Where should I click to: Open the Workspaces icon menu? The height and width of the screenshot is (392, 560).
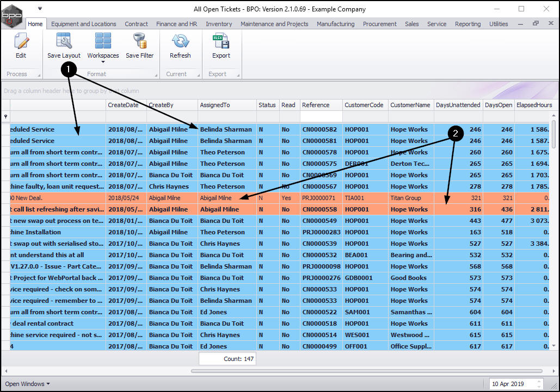pos(103,41)
